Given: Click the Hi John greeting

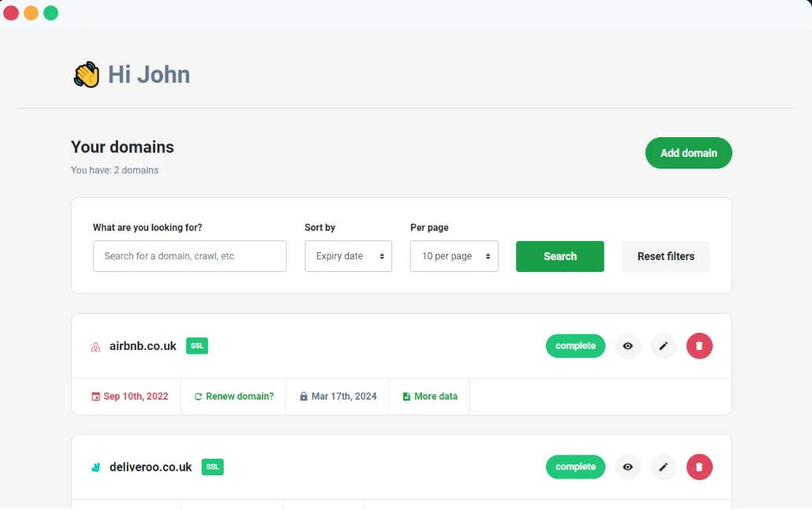Looking at the screenshot, I should (x=149, y=75).
